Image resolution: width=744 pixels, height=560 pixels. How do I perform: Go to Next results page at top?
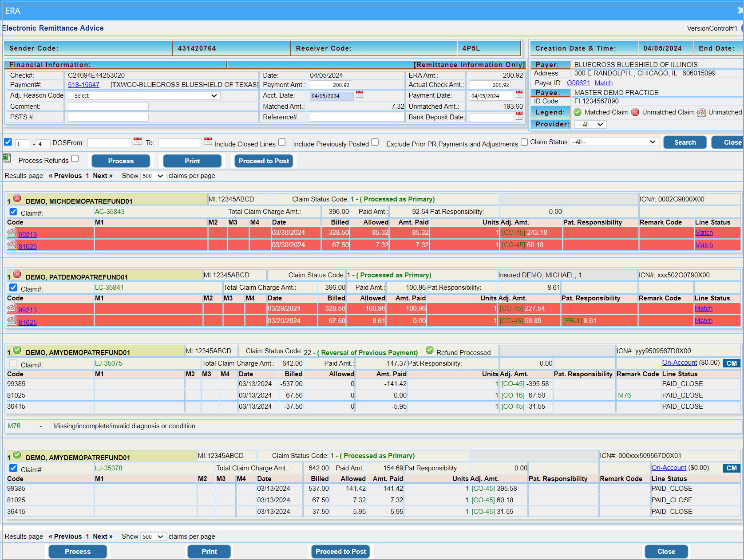[x=103, y=176]
